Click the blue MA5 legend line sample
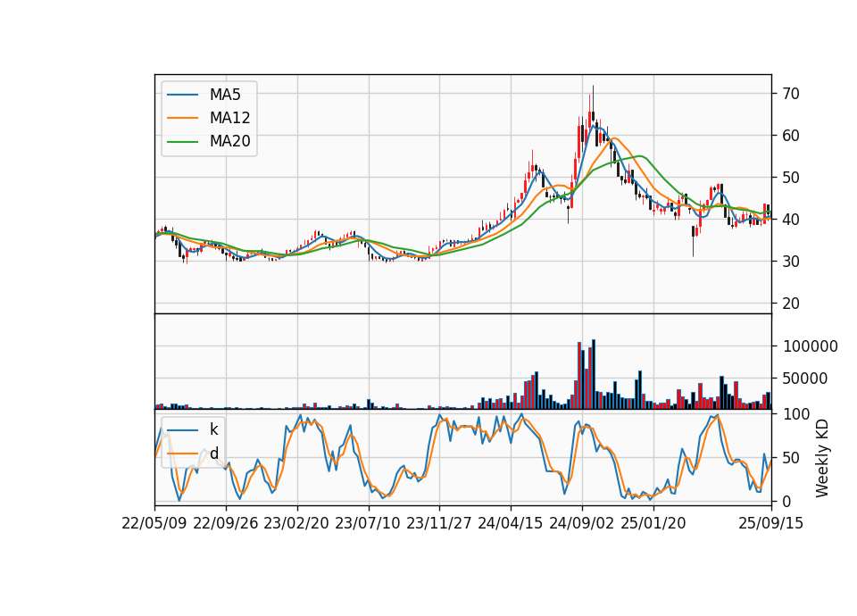This screenshot has height=616, width=857. coord(182,96)
